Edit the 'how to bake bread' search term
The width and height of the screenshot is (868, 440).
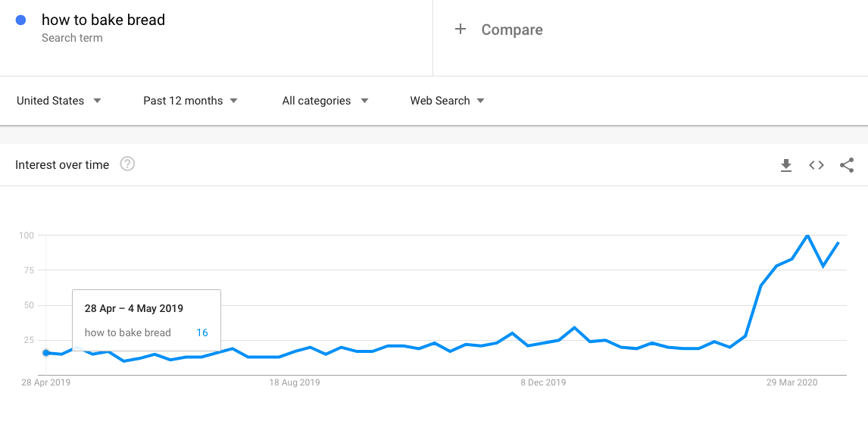[104, 20]
